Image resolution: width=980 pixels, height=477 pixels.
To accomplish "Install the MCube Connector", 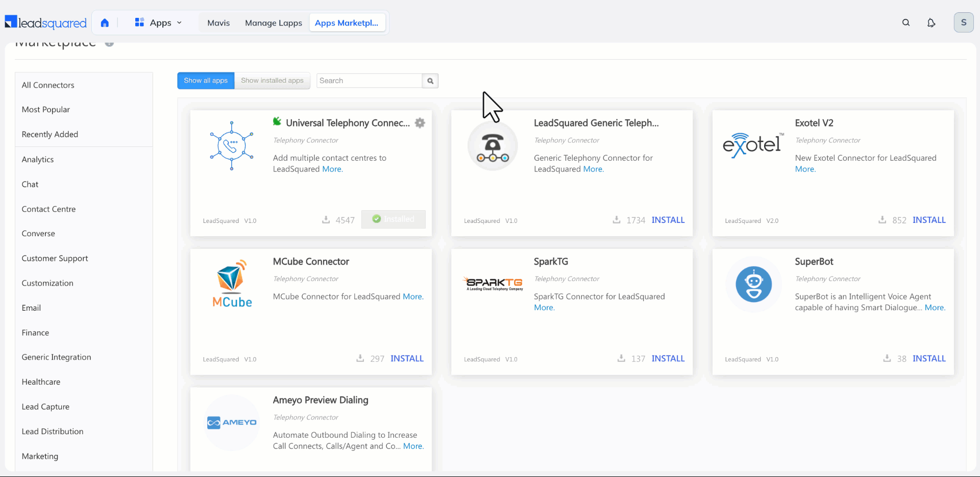I will [x=407, y=359].
